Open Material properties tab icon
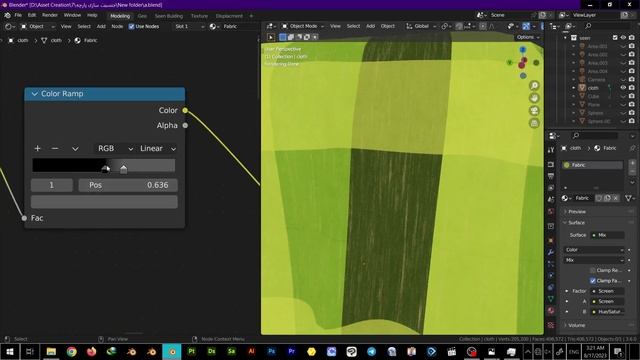Screen dimensions: 640x360 pyautogui.click(x=551, y=310)
